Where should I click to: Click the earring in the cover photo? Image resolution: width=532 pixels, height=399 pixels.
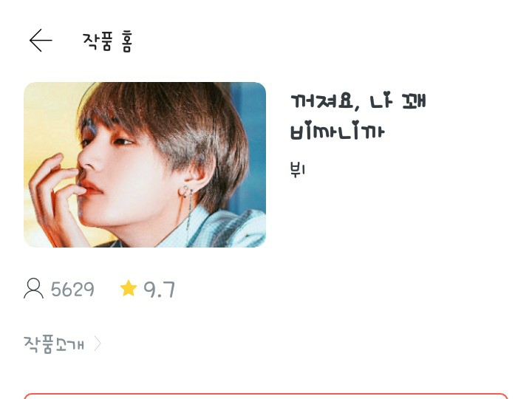point(187,198)
